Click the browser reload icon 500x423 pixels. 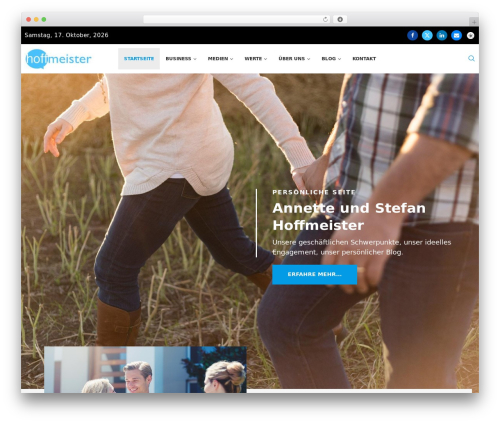coord(325,20)
